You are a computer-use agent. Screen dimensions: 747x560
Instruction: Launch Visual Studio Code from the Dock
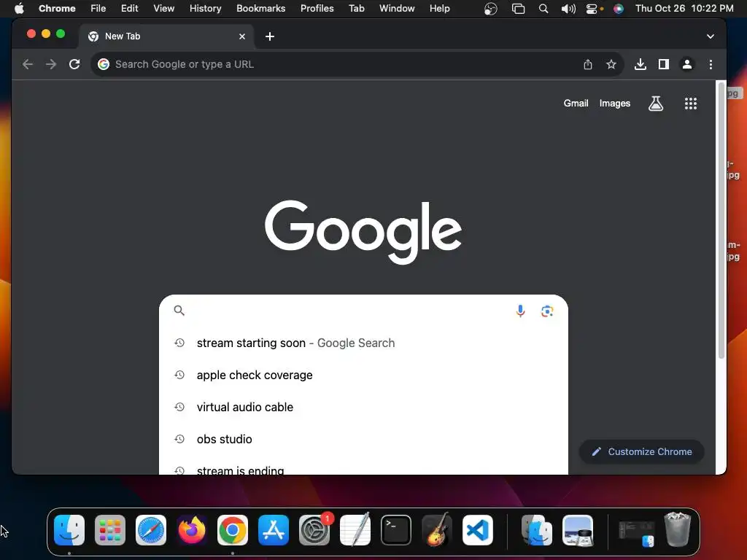(x=478, y=530)
